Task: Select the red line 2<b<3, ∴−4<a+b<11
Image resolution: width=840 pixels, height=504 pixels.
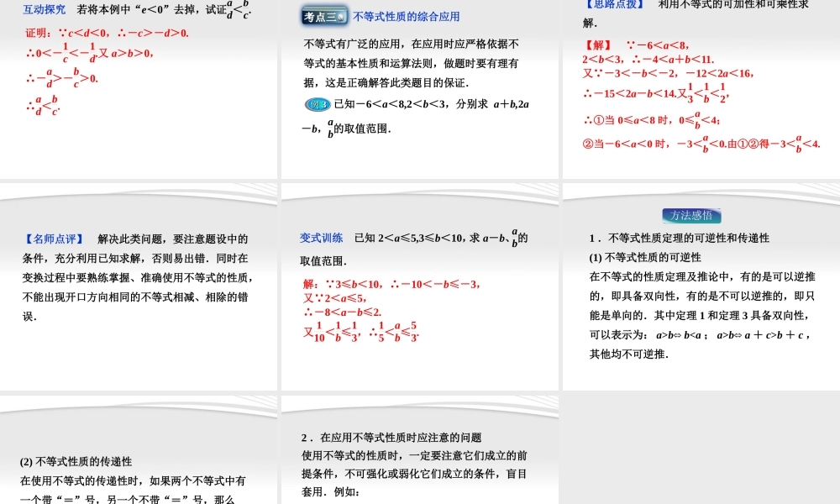Action: tap(648, 59)
